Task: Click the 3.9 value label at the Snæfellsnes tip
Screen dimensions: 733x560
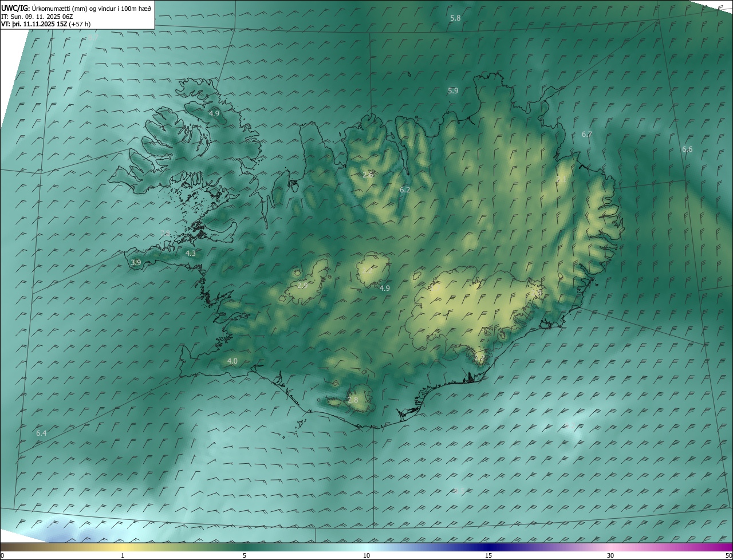Action: coord(136,262)
